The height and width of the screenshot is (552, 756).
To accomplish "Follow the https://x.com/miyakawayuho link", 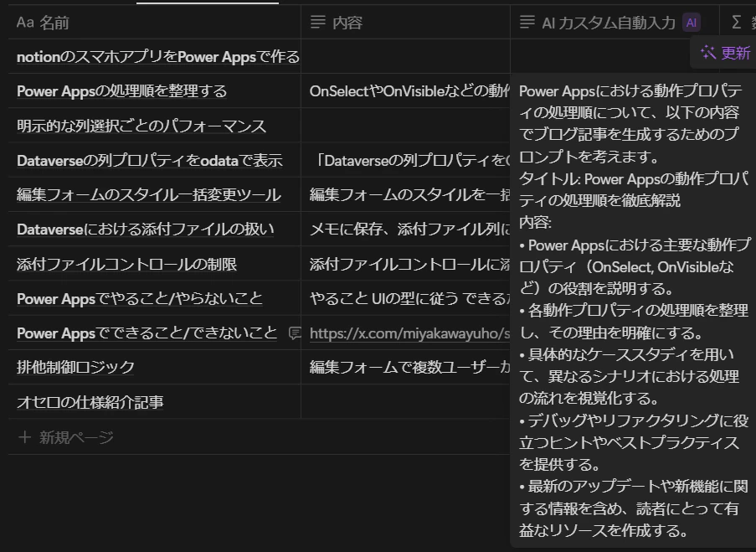I will point(409,333).
